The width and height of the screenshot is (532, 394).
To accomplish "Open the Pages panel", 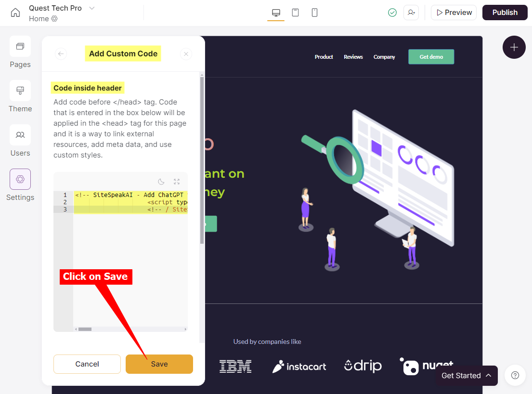I will click(20, 53).
